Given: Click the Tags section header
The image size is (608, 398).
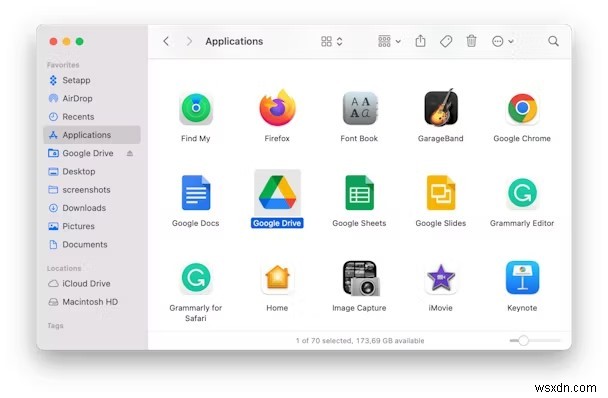Looking at the screenshot, I should tap(55, 325).
